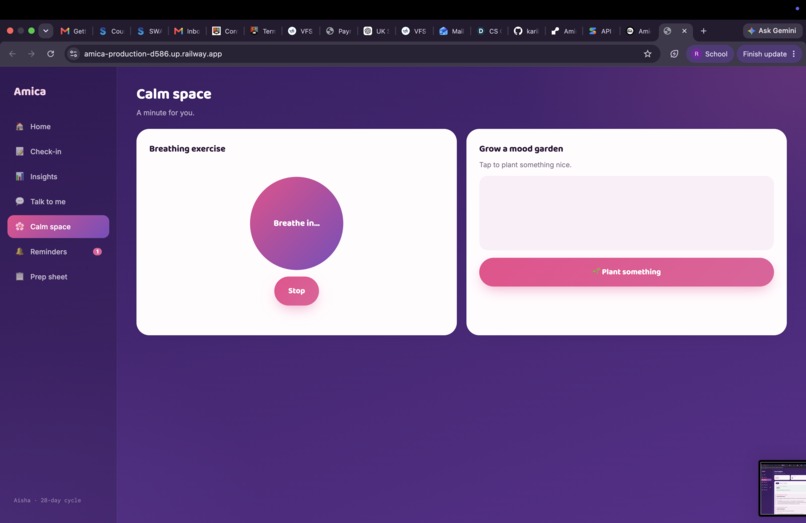Go to the Check-in section
The width and height of the screenshot is (806, 523).
(x=58, y=152)
